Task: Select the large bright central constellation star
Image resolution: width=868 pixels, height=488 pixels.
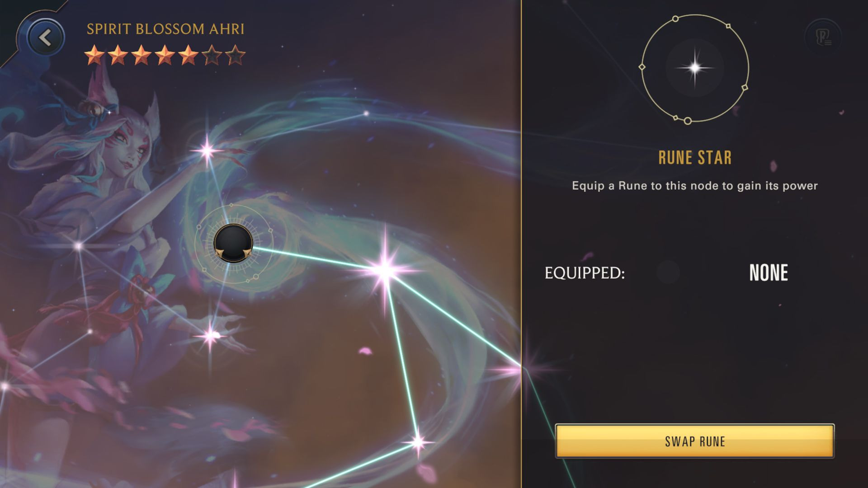Action: pyautogui.click(x=385, y=271)
